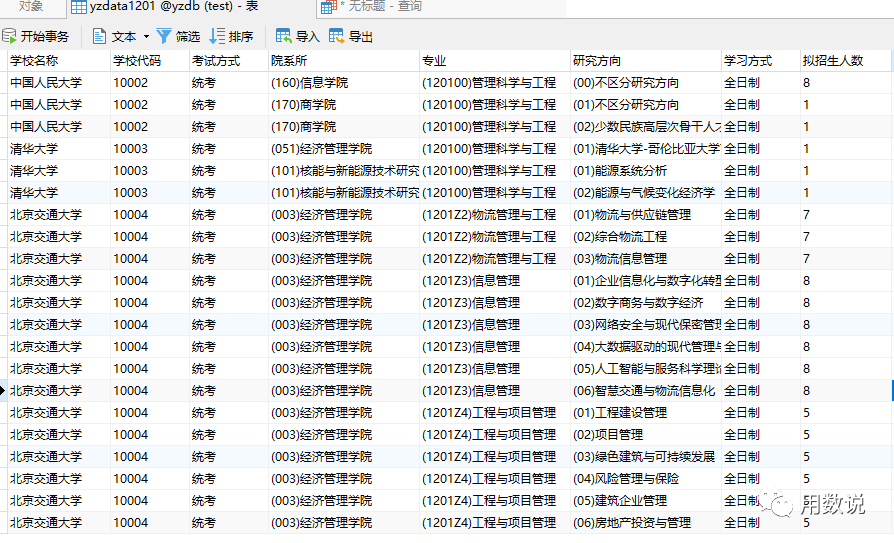Click the 导出 button label
Image resolution: width=894 pixels, height=543 pixels.
coord(360,37)
